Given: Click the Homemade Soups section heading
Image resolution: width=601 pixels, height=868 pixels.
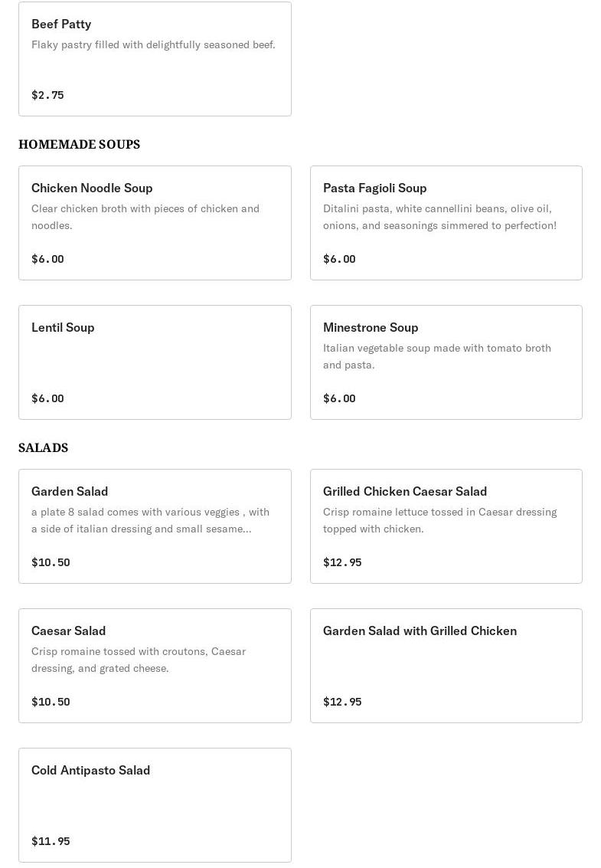Looking at the screenshot, I should (x=80, y=144).
